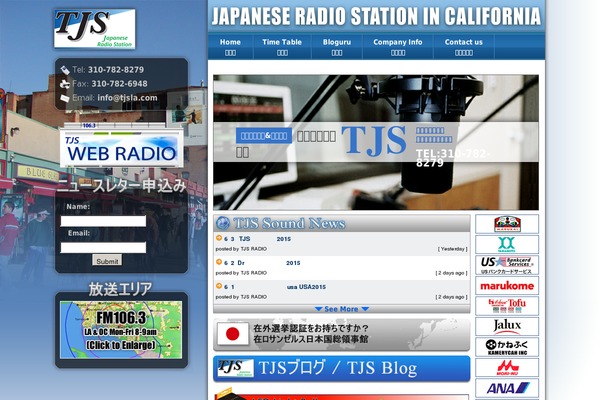Open the Jalux sponsor logo

click(507, 327)
